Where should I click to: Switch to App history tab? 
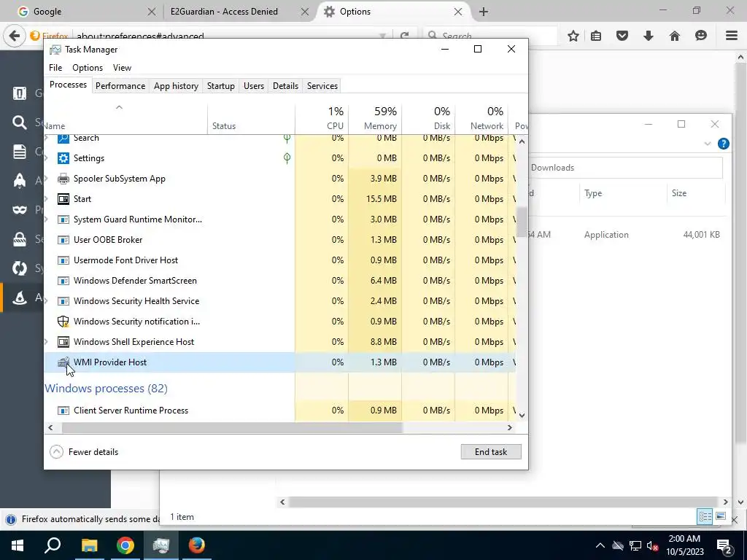tap(176, 86)
